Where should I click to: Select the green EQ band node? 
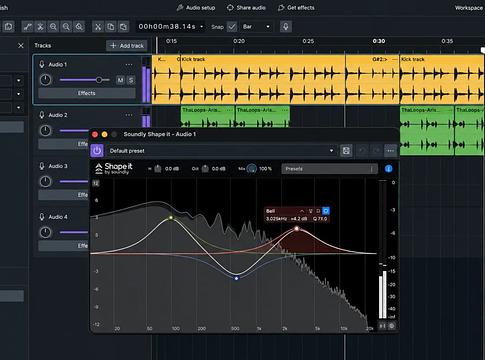(x=171, y=218)
